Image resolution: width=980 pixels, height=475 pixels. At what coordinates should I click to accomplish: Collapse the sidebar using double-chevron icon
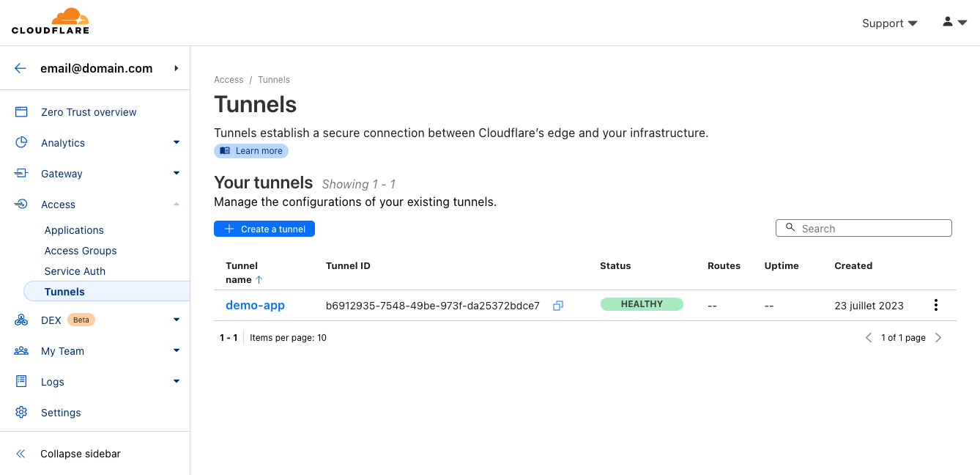click(x=21, y=454)
